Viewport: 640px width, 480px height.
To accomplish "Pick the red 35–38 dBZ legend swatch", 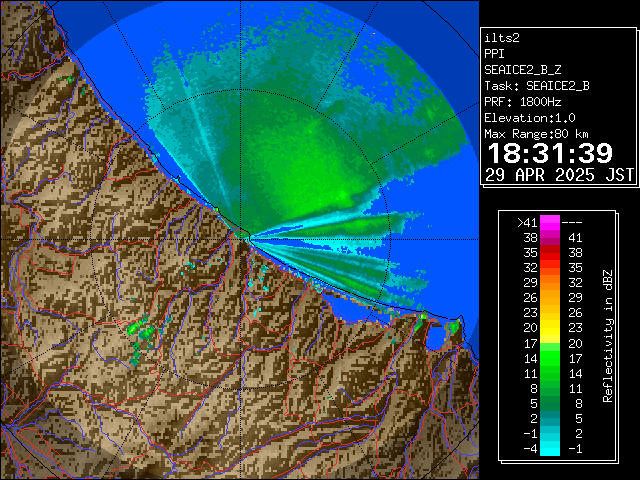I will pos(550,253).
